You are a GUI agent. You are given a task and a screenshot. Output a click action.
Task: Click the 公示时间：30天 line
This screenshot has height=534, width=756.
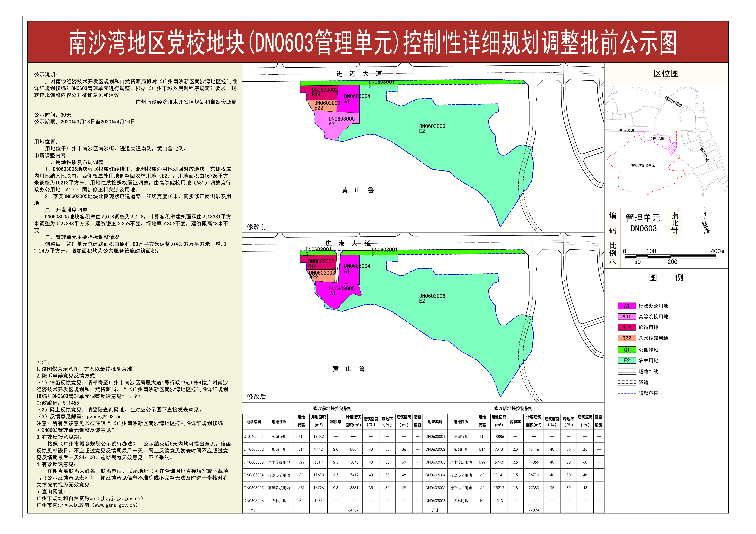(53, 115)
